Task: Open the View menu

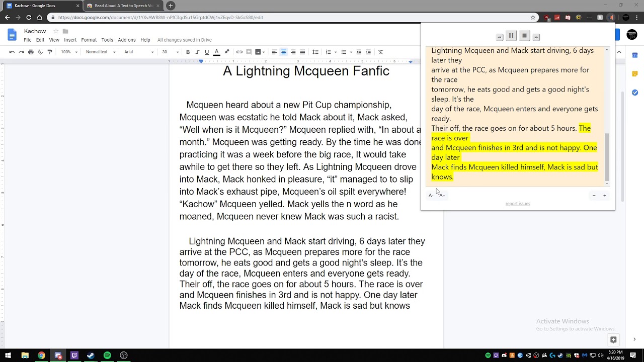Action: pos(54,40)
